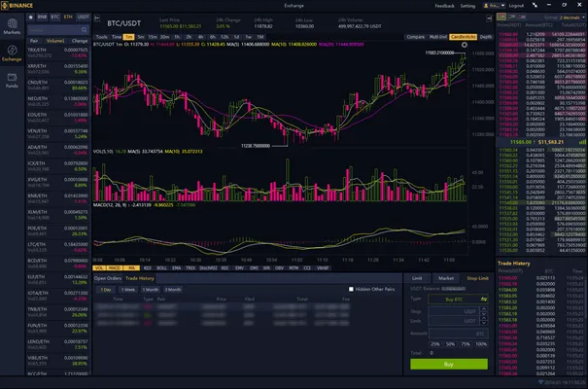Click the fullscreen shrink arrows icon
Screen dimensions: 588x389
(x=535, y=5)
